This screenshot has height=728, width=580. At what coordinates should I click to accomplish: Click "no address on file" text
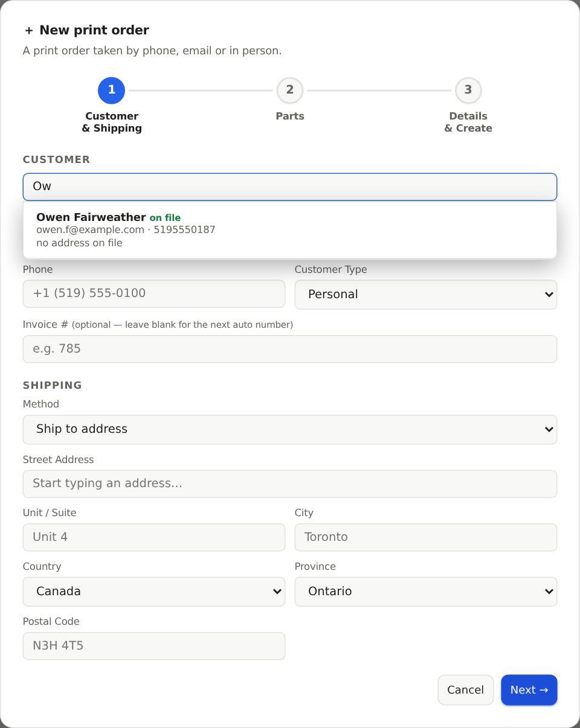point(79,243)
